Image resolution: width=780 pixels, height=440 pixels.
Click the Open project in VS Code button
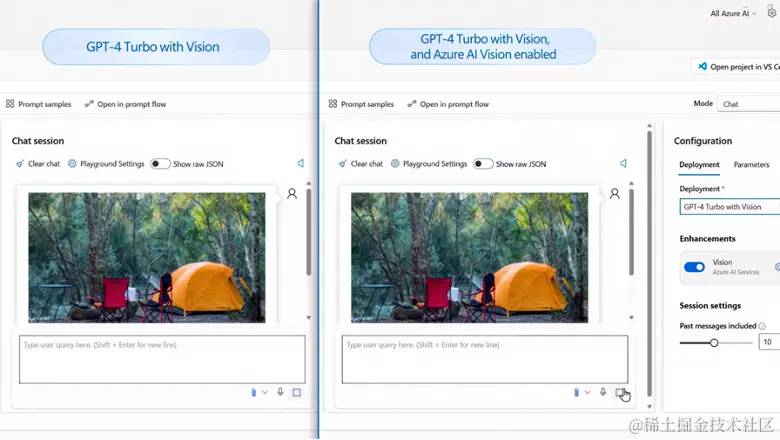(x=736, y=67)
